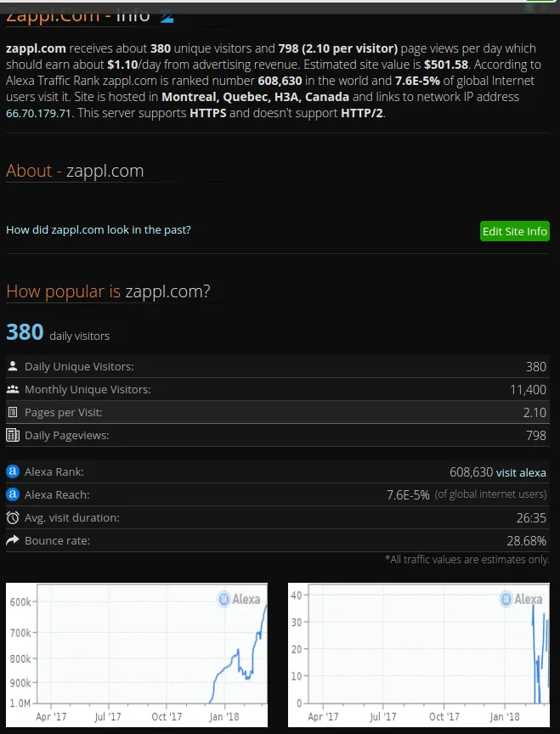Viewport: 560px width, 734px height.
Task: Click the '$501.58' site value text
Action: 446,65
